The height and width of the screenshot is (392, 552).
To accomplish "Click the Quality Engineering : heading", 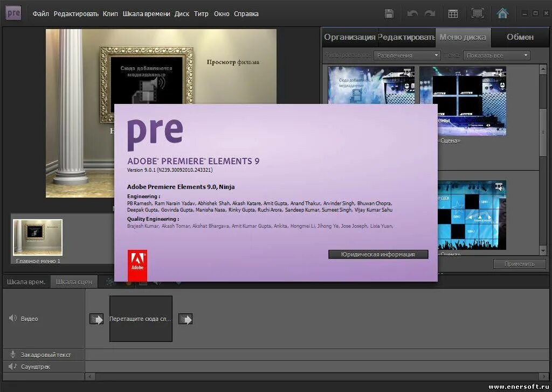I will click(x=153, y=219).
